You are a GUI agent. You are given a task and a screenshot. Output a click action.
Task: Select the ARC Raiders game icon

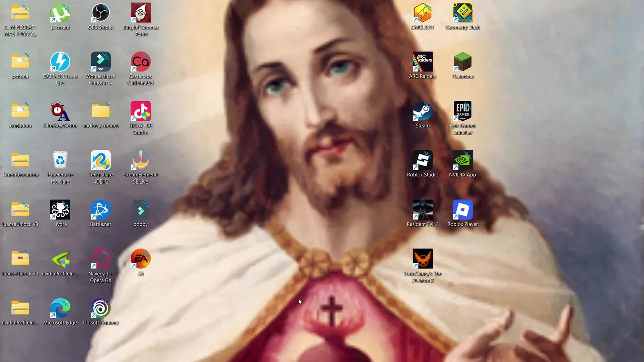423,62
